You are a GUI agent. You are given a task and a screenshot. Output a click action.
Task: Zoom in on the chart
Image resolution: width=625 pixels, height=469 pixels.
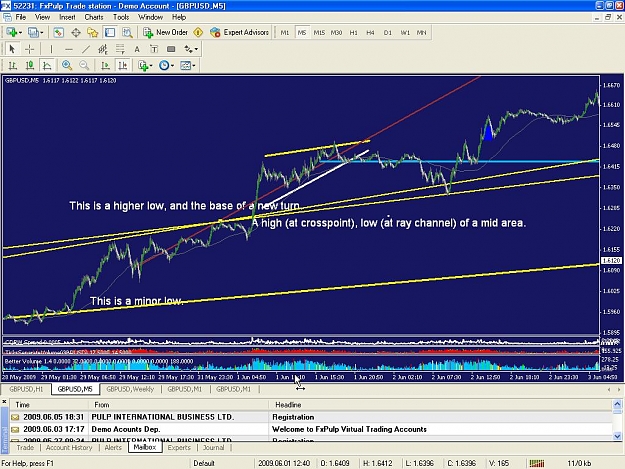[x=67, y=65]
